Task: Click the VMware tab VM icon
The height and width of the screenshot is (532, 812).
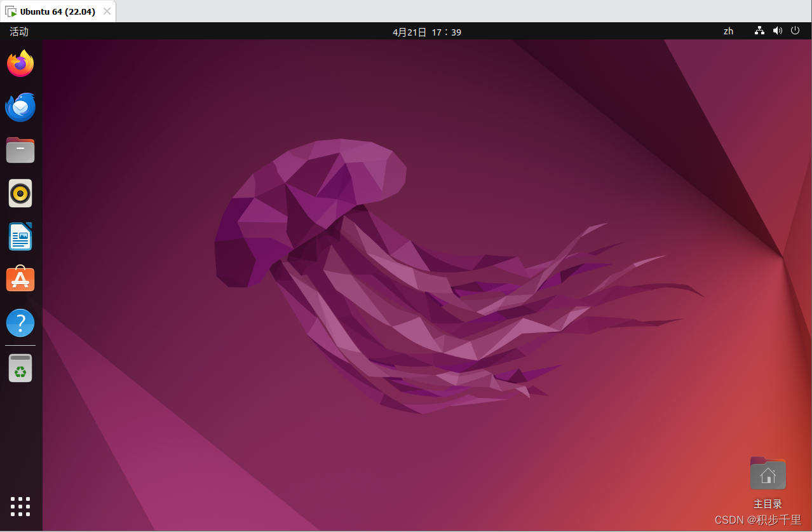Action: pyautogui.click(x=11, y=11)
